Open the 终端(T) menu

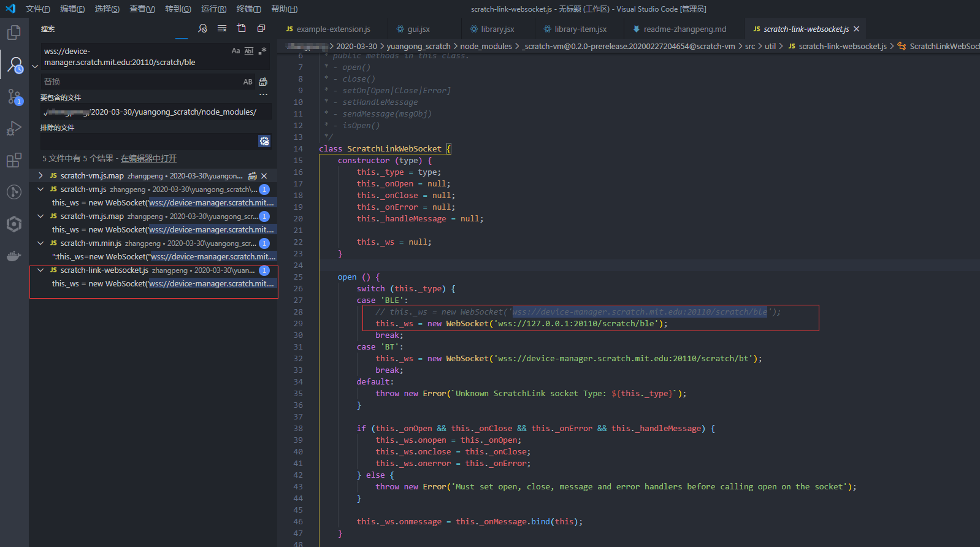coord(248,9)
